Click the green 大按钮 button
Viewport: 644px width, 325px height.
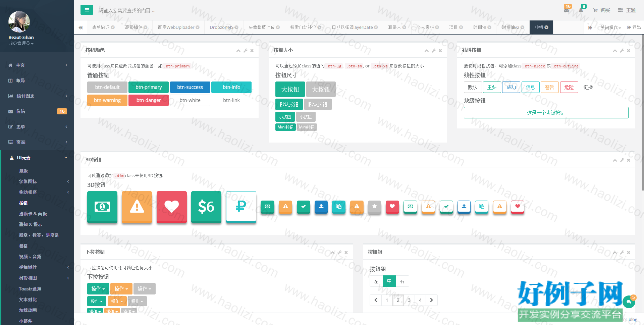(x=290, y=89)
